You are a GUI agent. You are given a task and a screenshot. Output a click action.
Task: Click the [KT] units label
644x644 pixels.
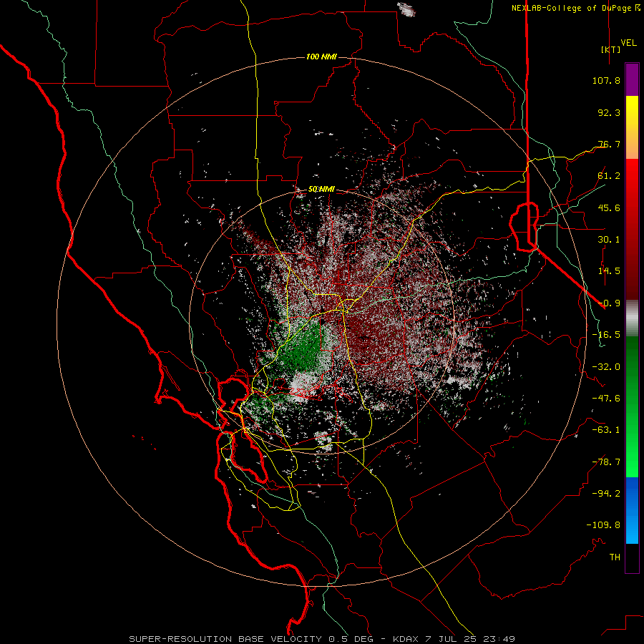tap(611, 49)
